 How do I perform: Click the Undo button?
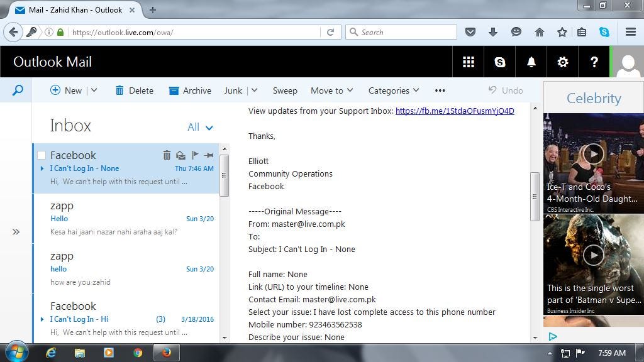pyautogui.click(x=506, y=90)
